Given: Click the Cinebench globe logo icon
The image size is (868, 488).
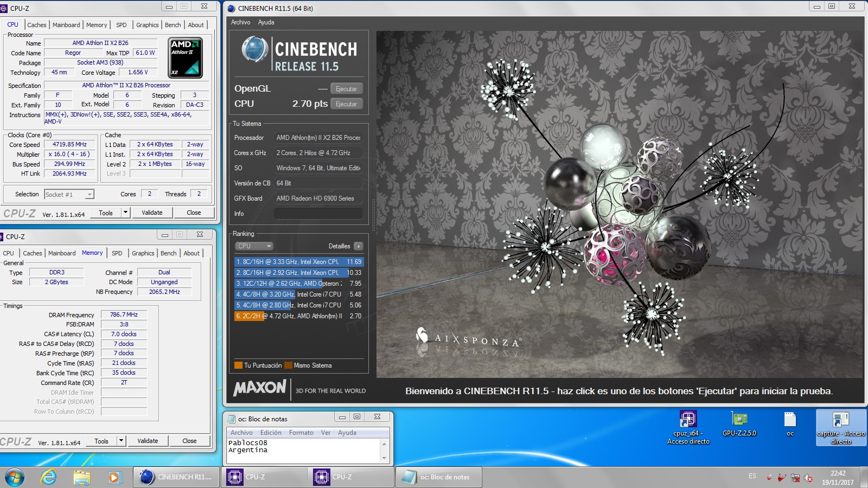Looking at the screenshot, I should point(254,49).
